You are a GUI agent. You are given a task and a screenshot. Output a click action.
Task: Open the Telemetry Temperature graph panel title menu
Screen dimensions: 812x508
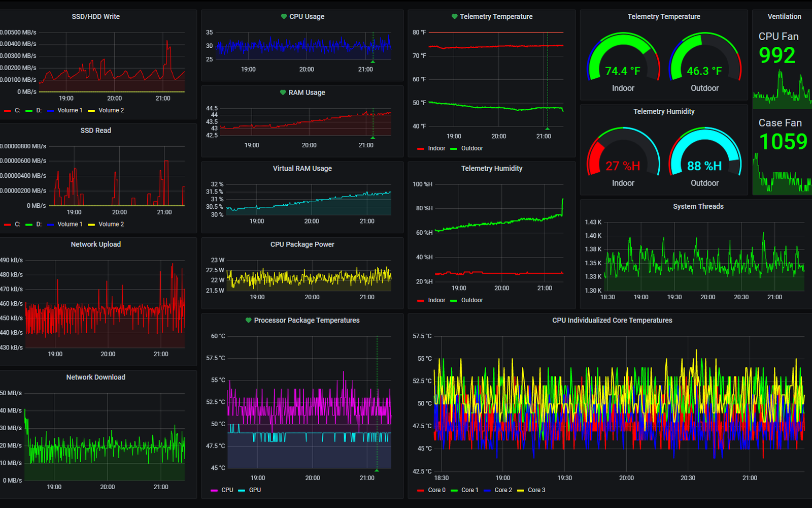pos(496,17)
